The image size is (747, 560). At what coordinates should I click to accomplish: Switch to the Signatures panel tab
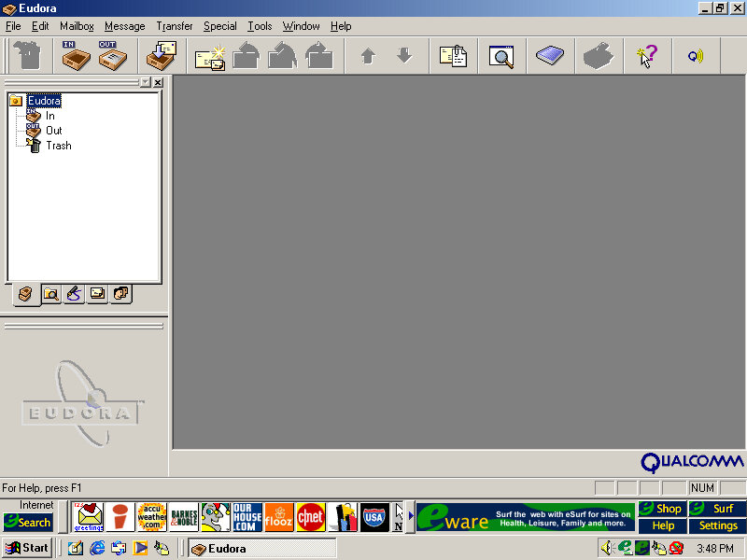74,294
